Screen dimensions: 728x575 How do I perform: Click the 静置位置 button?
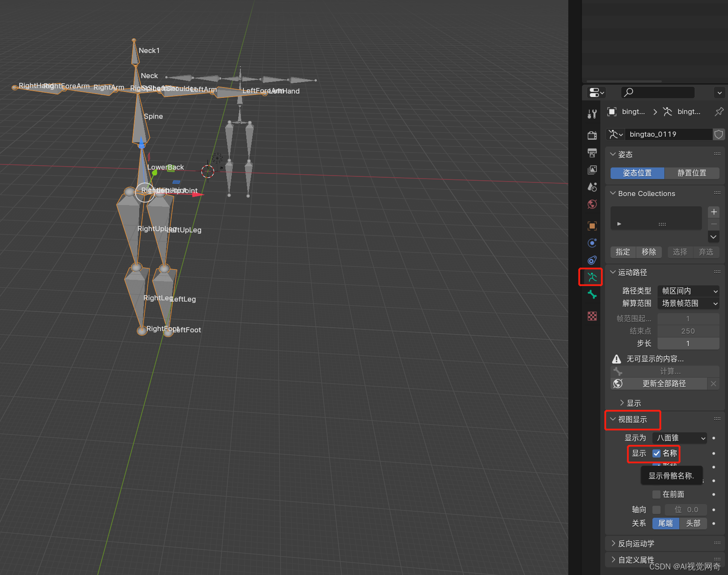tap(692, 173)
